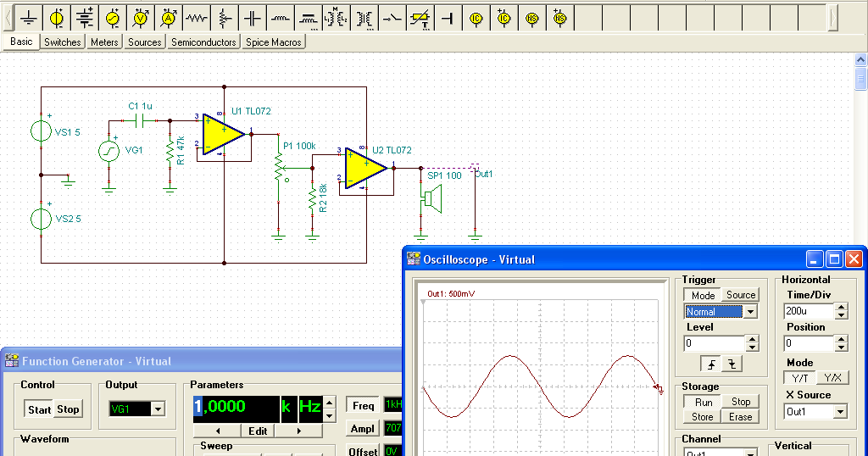Click Stop in oscilloscope Storage

740,402
